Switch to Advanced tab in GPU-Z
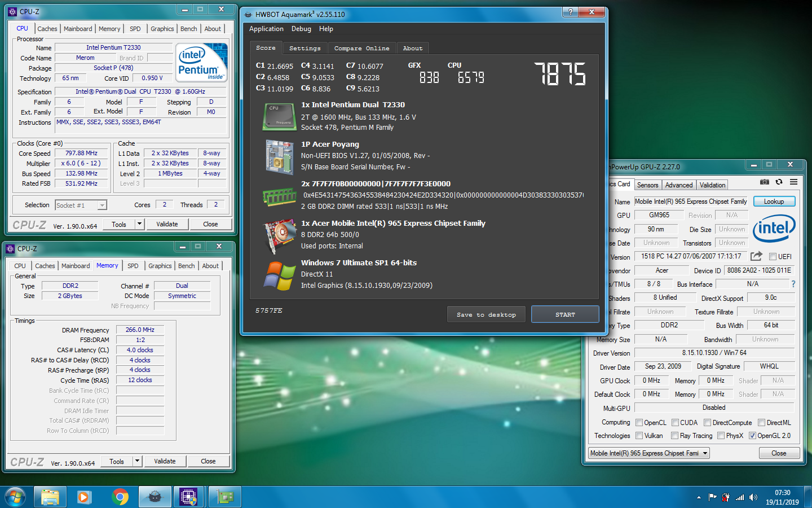 tap(679, 185)
